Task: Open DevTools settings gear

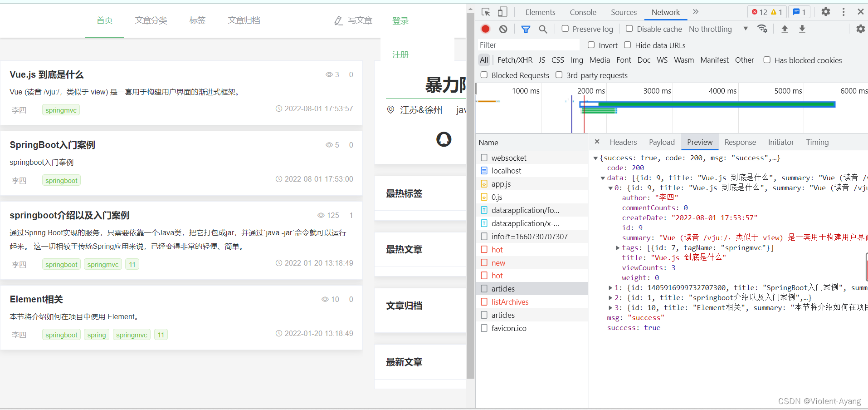Action: pyautogui.click(x=825, y=11)
